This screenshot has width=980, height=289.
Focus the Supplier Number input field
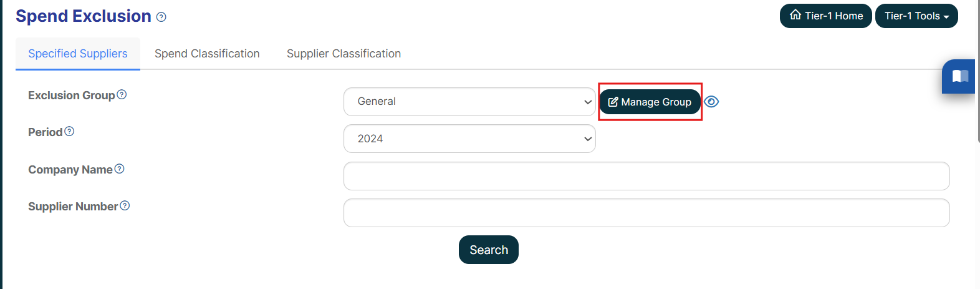(x=646, y=213)
